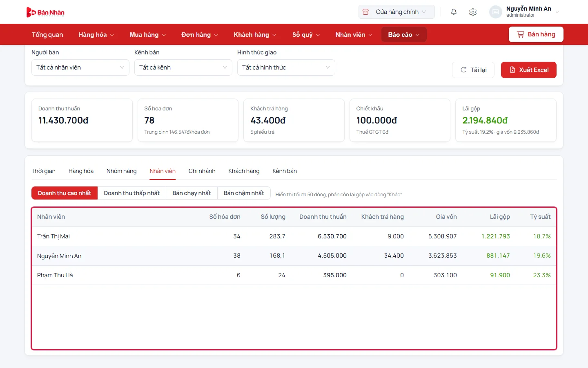This screenshot has width=588, height=368.
Task: Open the Kênh bán channel dropdown
Action: tap(183, 67)
